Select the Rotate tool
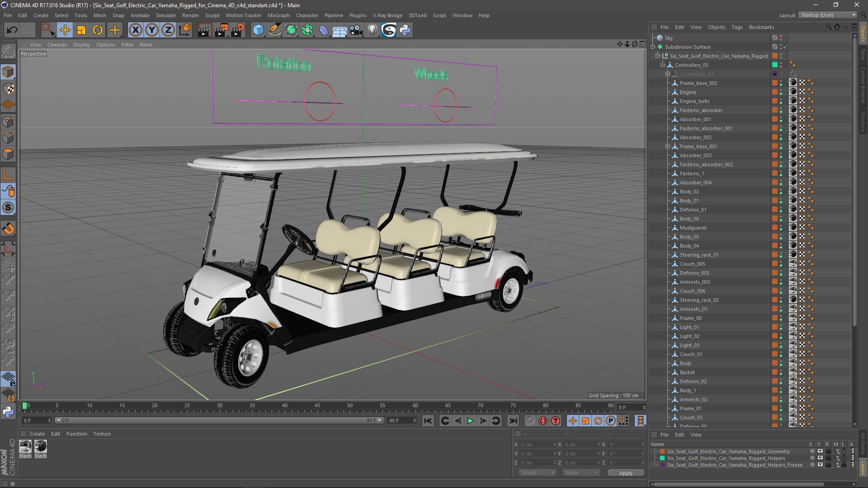 98,30
